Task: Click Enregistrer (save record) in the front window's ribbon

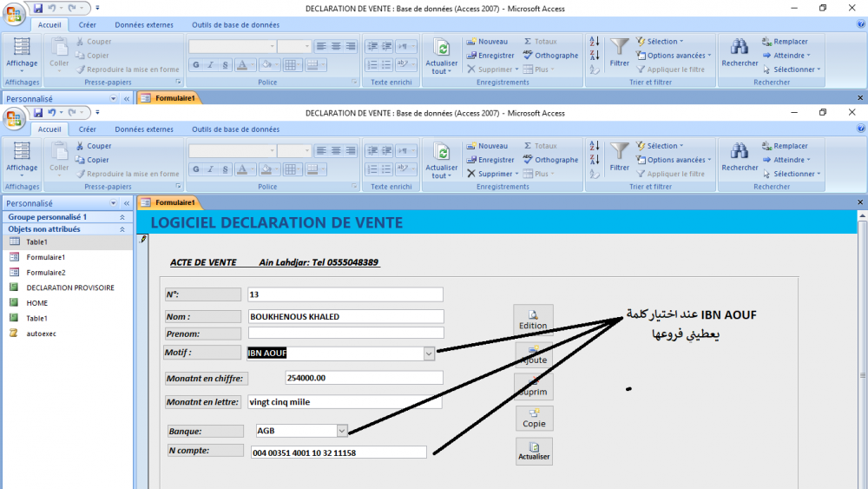Action: pos(490,160)
